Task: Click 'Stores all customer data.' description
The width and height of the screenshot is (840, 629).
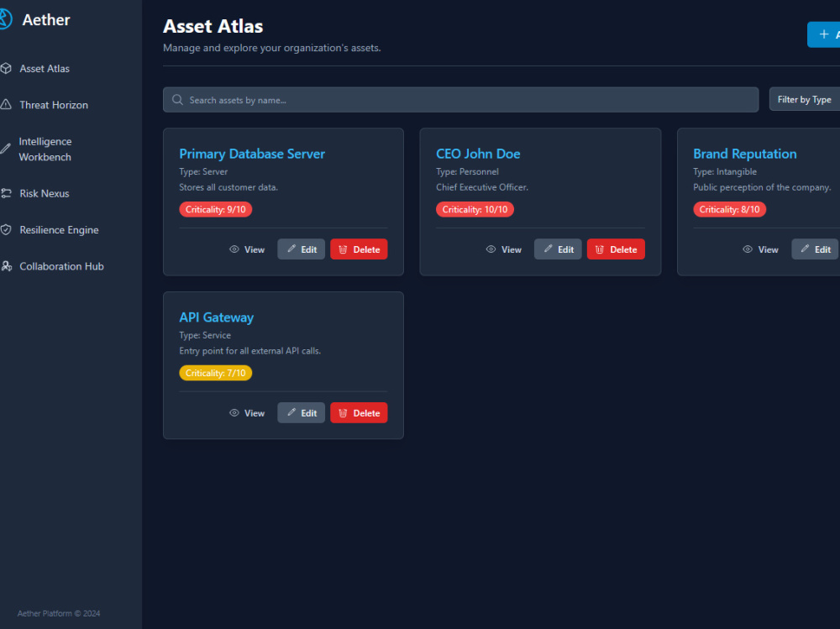Action: [228, 187]
